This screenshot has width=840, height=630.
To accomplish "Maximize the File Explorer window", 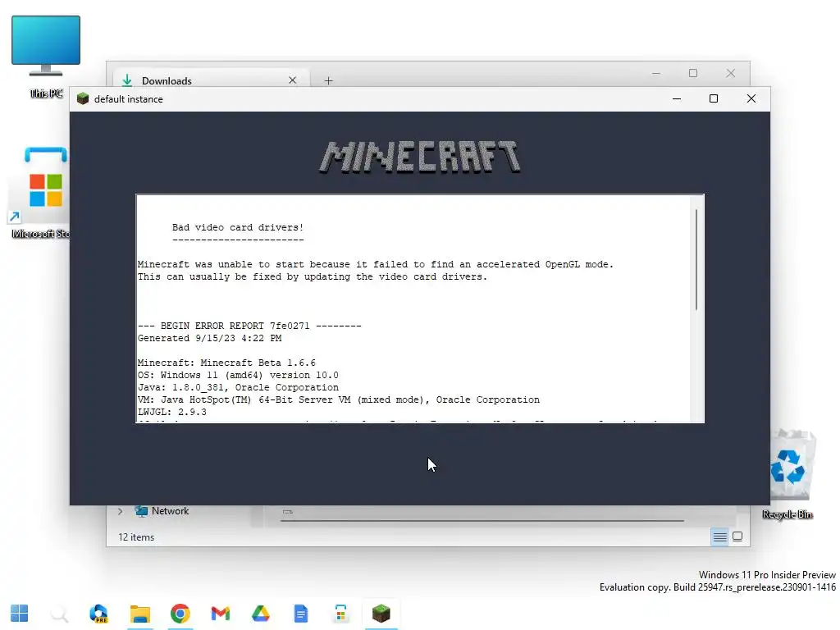I will point(693,73).
